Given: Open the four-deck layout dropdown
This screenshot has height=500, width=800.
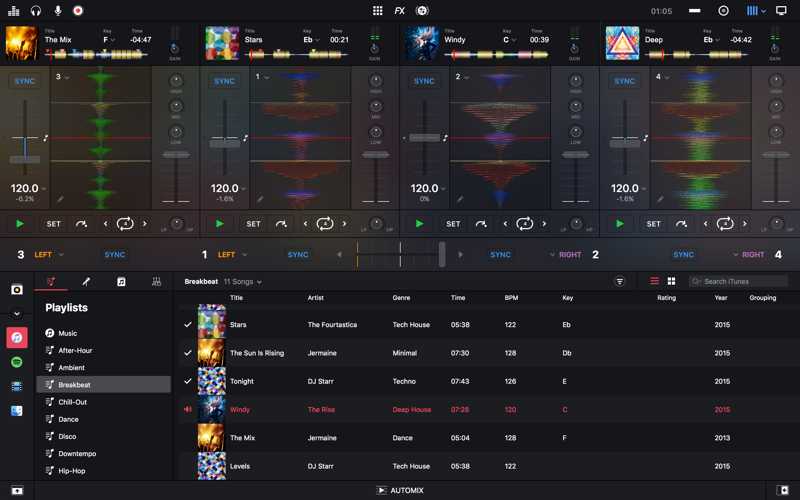Looking at the screenshot, I should click(756, 11).
